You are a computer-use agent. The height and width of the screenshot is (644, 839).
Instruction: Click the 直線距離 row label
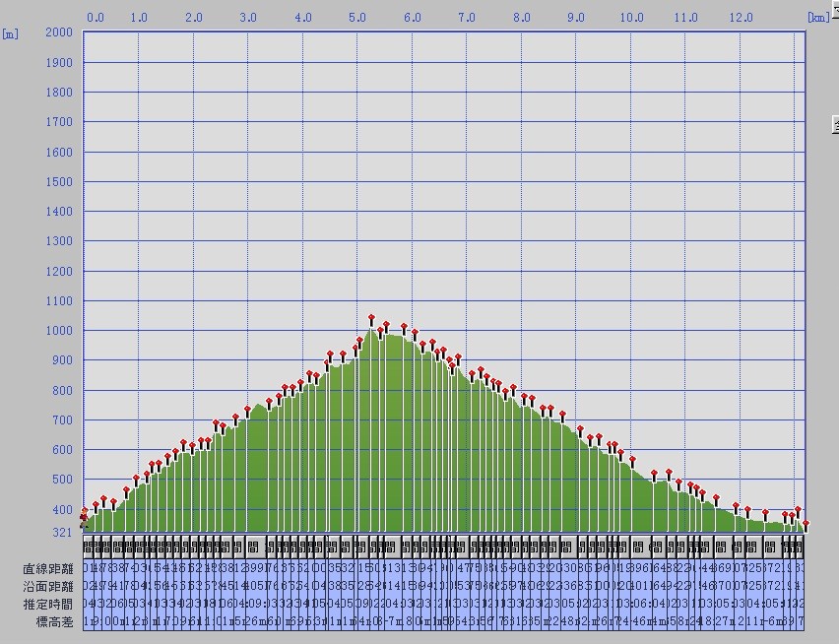pyautogui.click(x=48, y=568)
